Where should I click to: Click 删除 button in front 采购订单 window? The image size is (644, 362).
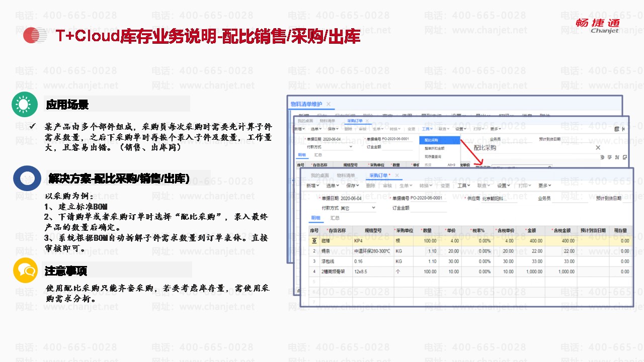[371, 186]
